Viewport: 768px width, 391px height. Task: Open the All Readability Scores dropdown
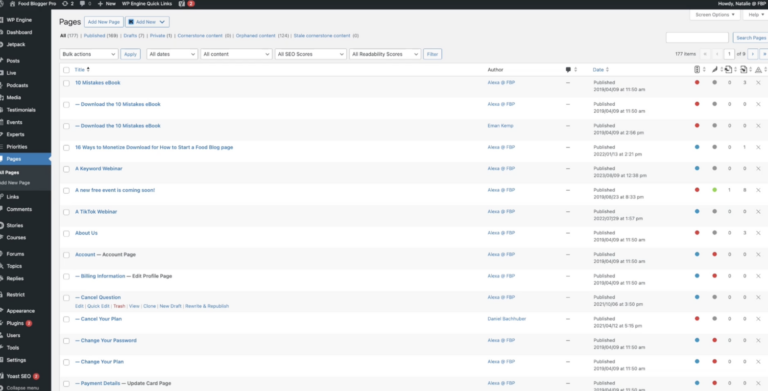tap(385, 54)
